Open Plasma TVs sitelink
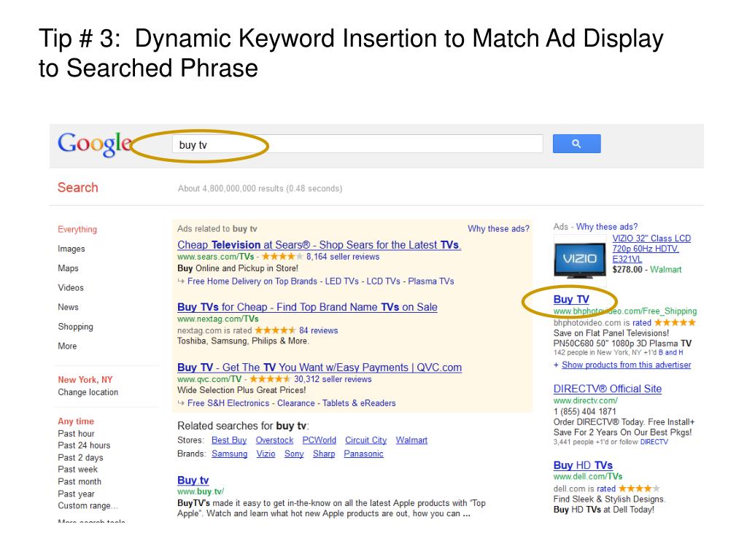This screenshot has height=560, width=747. pos(430,281)
